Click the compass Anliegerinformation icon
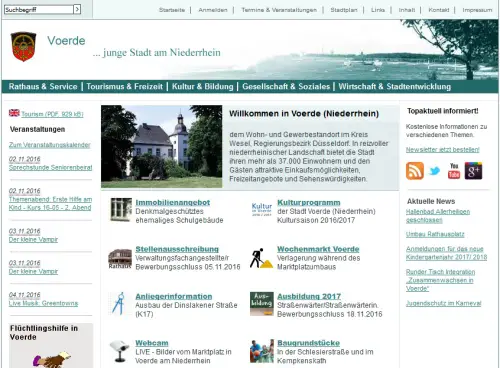500x368 pixels. click(x=118, y=303)
